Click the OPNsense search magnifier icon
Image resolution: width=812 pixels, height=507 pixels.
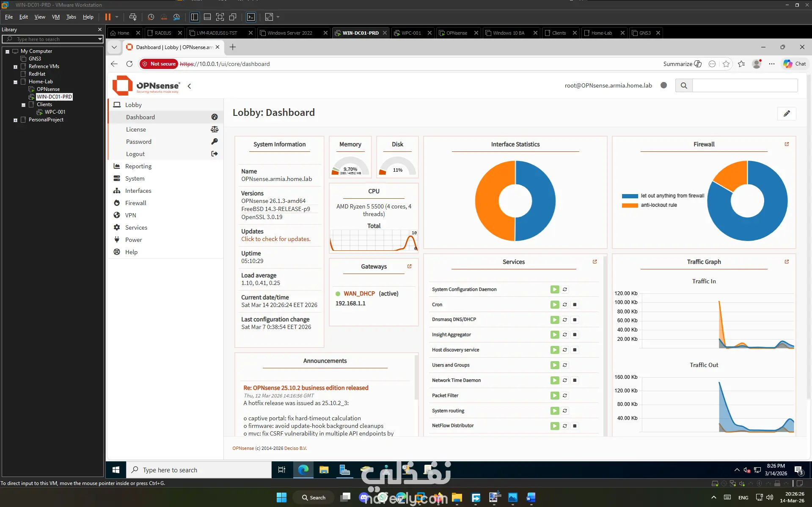(684, 85)
